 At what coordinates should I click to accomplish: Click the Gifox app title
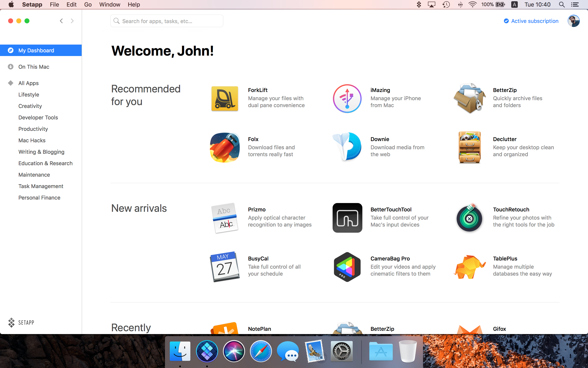click(x=499, y=329)
